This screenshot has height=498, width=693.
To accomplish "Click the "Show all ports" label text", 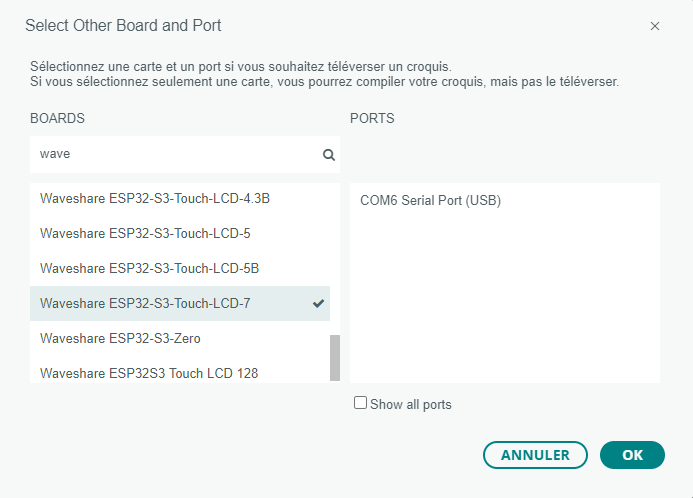I will (x=411, y=404).
